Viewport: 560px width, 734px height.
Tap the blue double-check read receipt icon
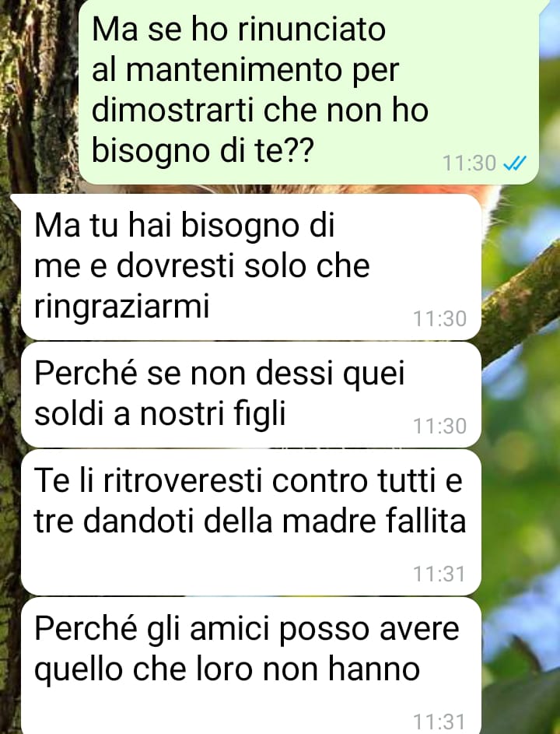pyautogui.click(x=514, y=163)
